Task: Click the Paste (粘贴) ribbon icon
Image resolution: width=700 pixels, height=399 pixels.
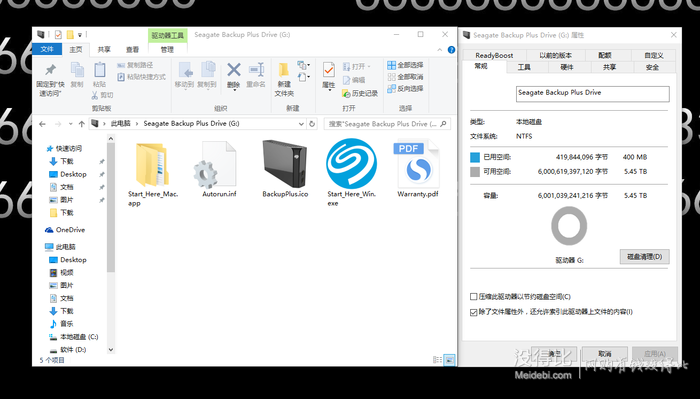Action: (100, 70)
